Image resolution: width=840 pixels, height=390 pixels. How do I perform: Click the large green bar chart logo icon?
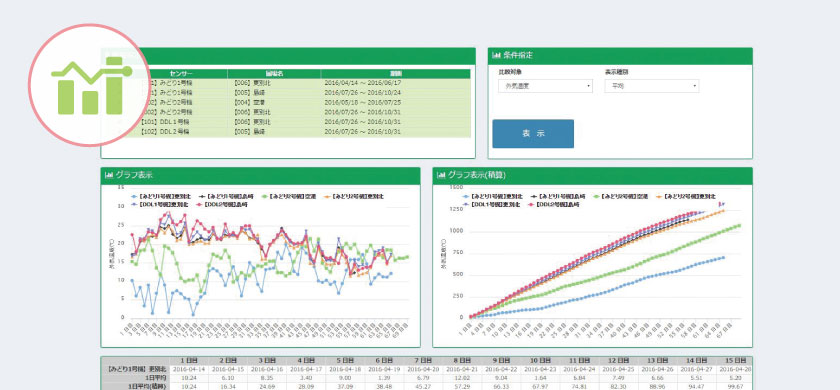coord(90,86)
